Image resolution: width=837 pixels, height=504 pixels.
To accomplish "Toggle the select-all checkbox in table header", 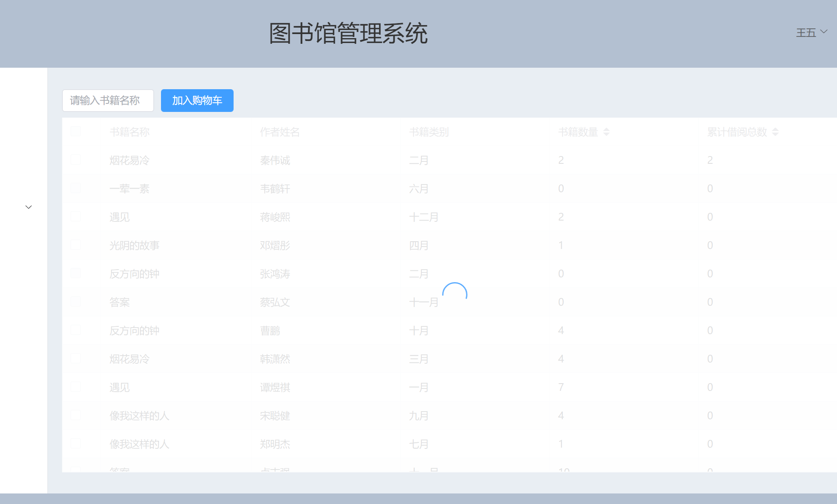I will pyautogui.click(x=75, y=131).
